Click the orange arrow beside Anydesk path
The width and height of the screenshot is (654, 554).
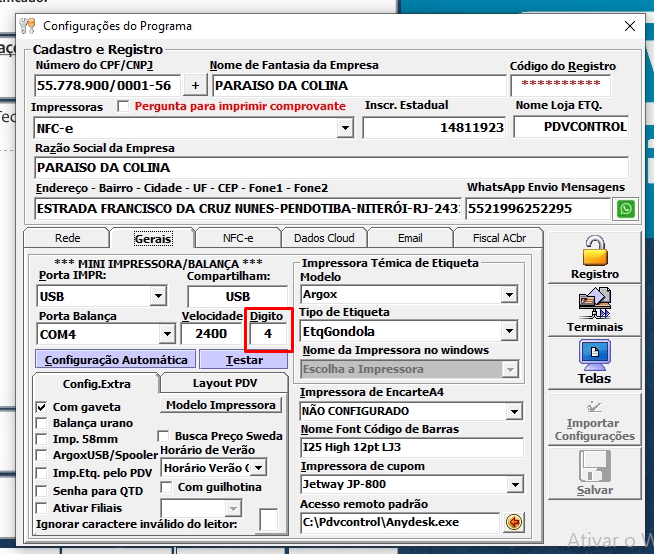coord(514,522)
